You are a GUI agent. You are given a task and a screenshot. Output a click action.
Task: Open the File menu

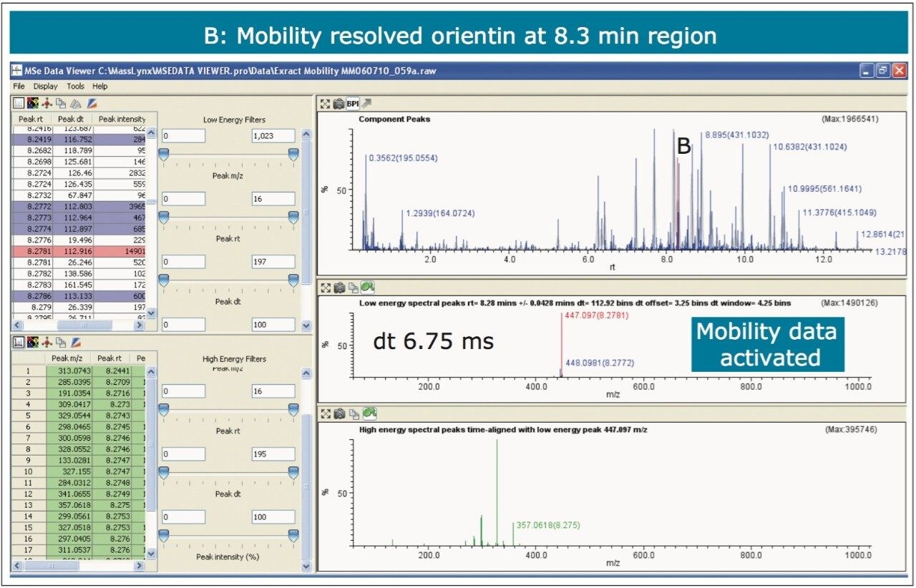pyautogui.click(x=19, y=86)
